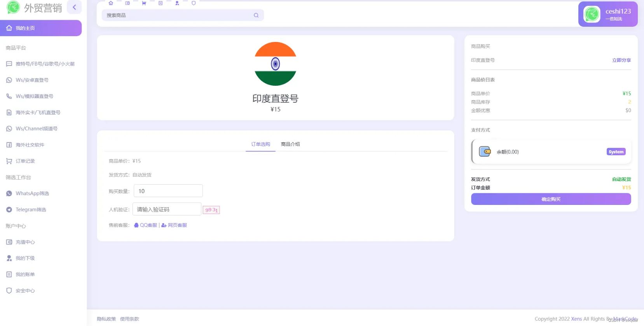This screenshot has height=326, width=644.
Task: Open the ceshi123 user profile card
Action: (608, 14)
